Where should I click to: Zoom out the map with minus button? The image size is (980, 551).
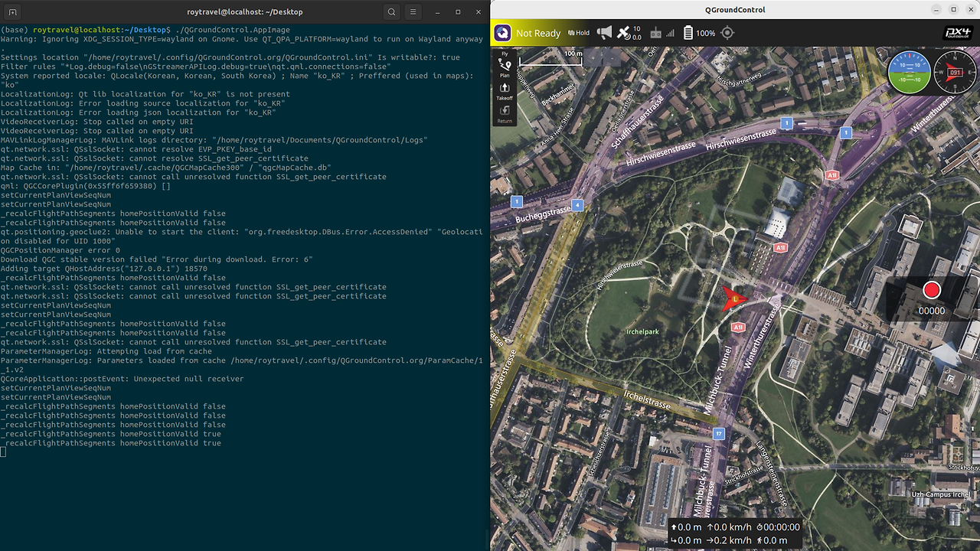pos(613,57)
